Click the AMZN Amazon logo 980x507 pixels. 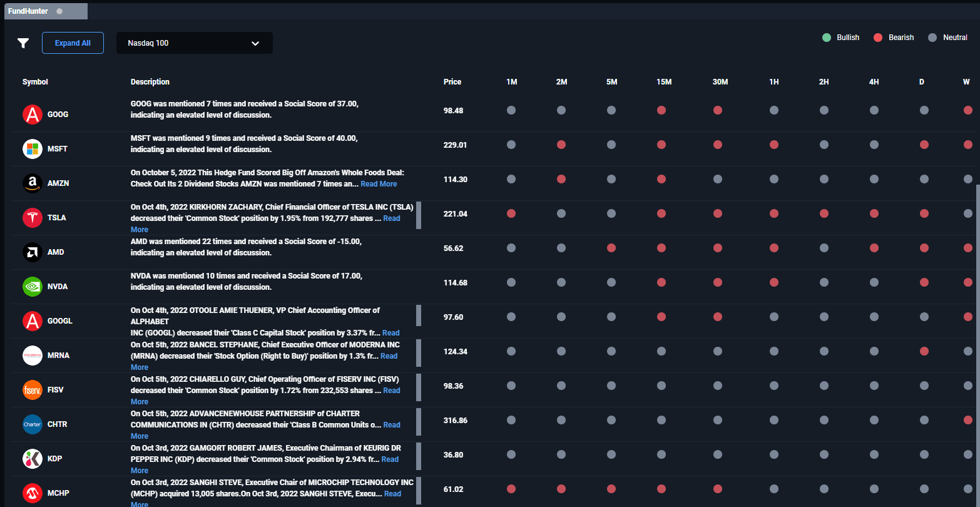click(33, 183)
